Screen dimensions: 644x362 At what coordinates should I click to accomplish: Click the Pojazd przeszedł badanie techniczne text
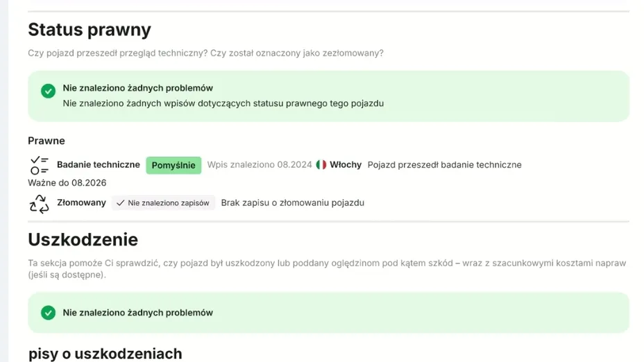[x=444, y=165]
